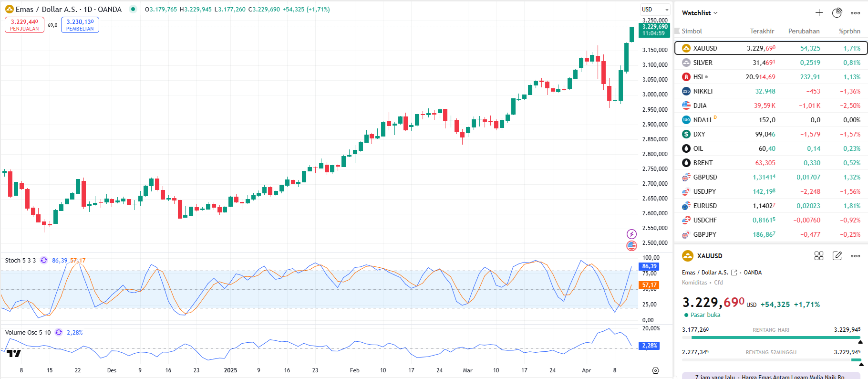Open the advanced view pie chart icon
Image resolution: width=868 pixels, height=379 pixels.
(x=837, y=13)
